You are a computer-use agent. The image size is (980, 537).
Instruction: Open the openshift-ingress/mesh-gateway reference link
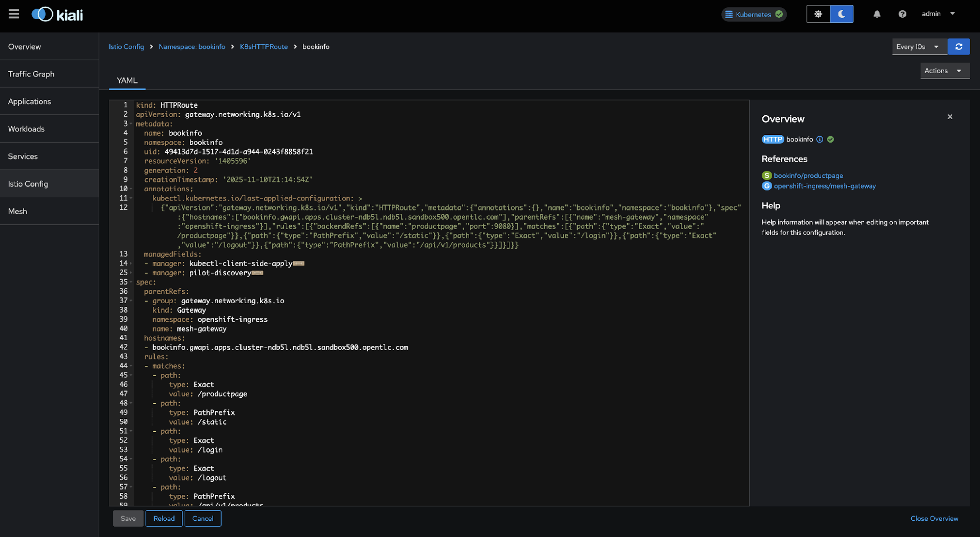[825, 186]
